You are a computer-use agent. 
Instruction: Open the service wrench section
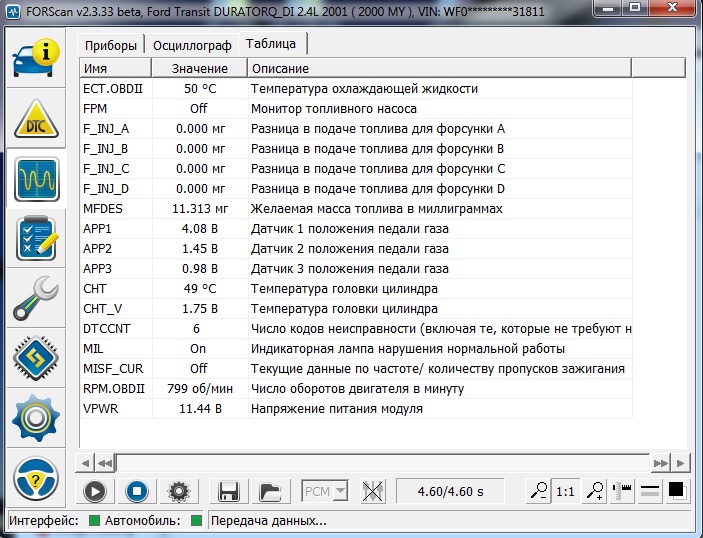[36, 299]
